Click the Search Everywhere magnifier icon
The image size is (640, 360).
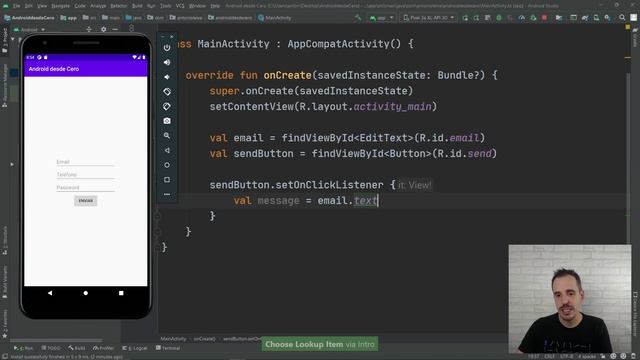[x=622, y=18]
